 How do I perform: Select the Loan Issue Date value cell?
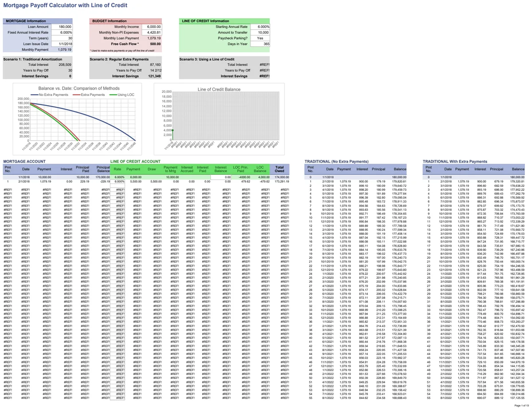tap(63, 44)
